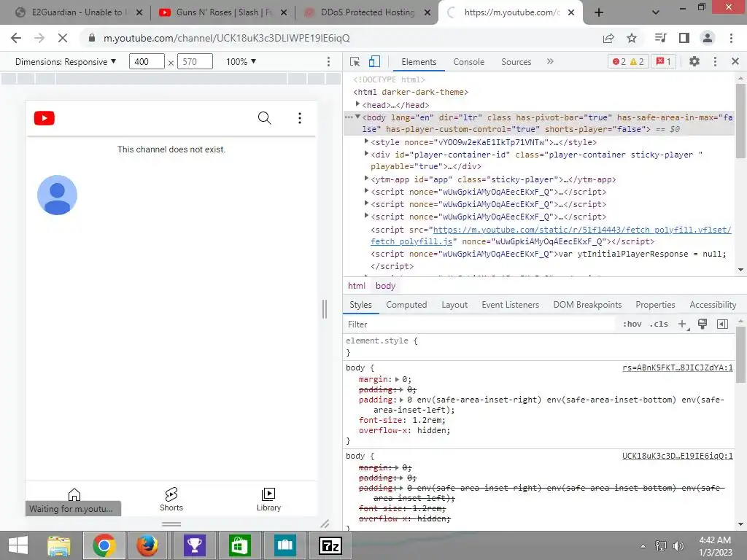Click the viewport height field showing 570
747x560 pixels.
195,61
